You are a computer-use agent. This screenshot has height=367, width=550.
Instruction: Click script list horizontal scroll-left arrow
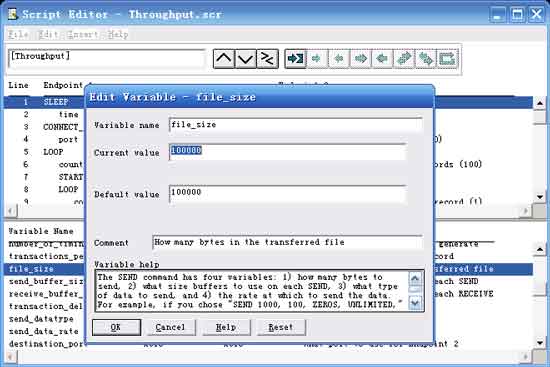pos(11,211)
